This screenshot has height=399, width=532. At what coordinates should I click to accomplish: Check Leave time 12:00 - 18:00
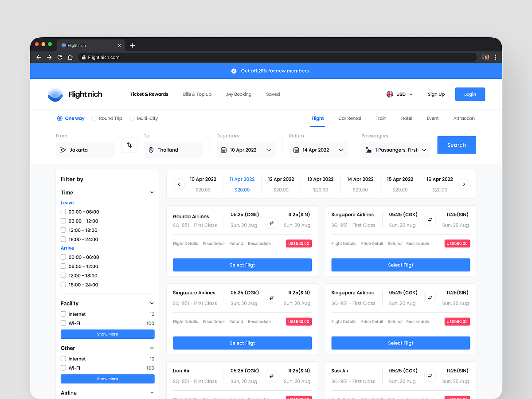tap(63, 230)
